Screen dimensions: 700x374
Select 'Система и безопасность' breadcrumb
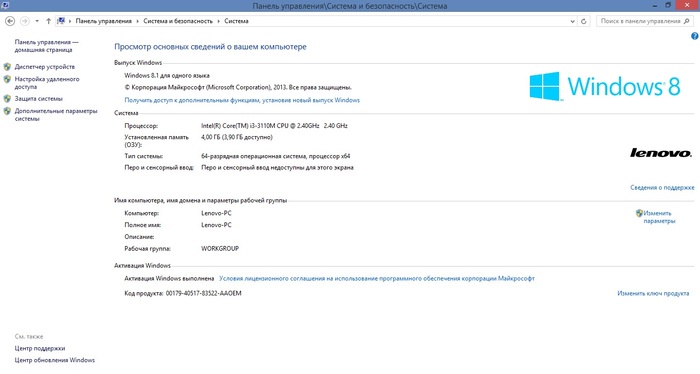pyautogui.click(x=178, y=21)
